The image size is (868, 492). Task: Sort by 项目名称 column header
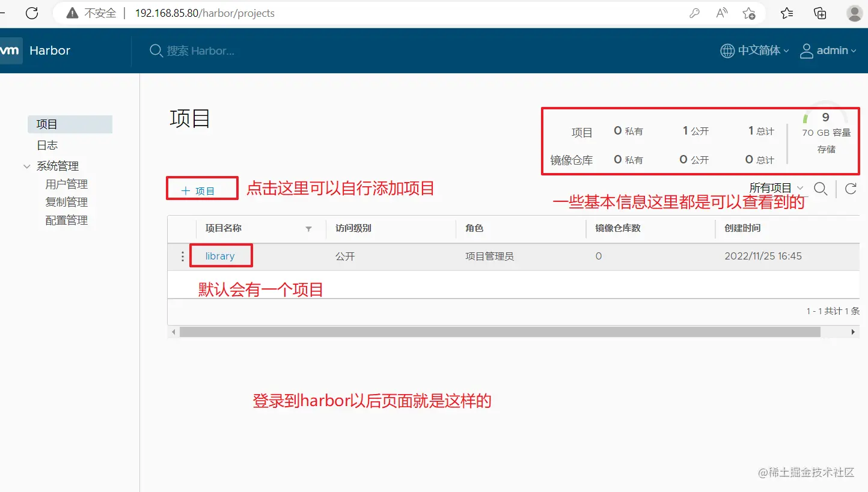click(224, 228)
